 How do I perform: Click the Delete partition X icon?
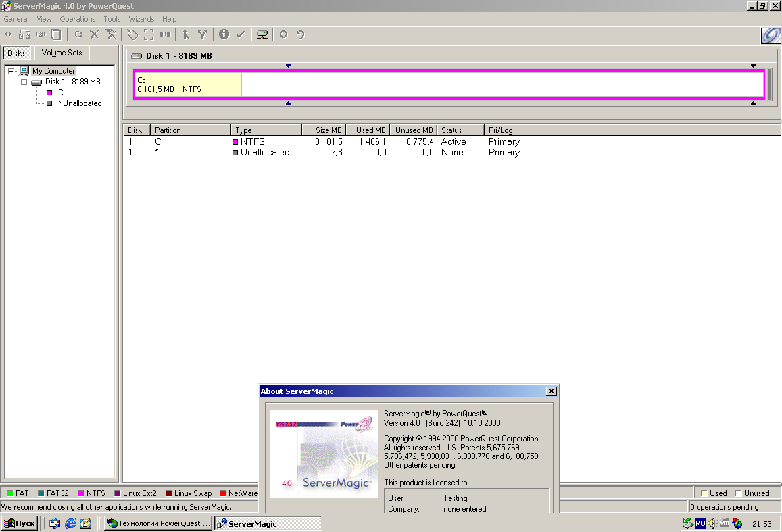pyautogui.click(x=95, y=34)
